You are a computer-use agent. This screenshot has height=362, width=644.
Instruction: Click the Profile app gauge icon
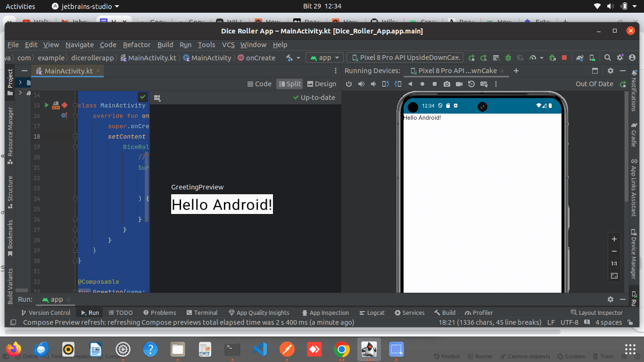point(533,58)
